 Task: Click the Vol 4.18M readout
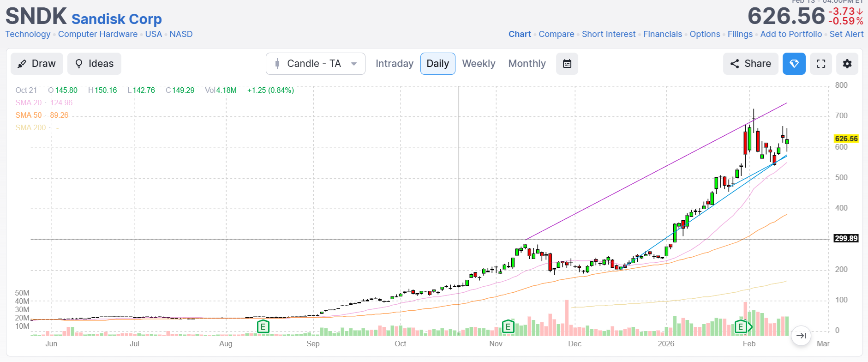tap(221, 90)
